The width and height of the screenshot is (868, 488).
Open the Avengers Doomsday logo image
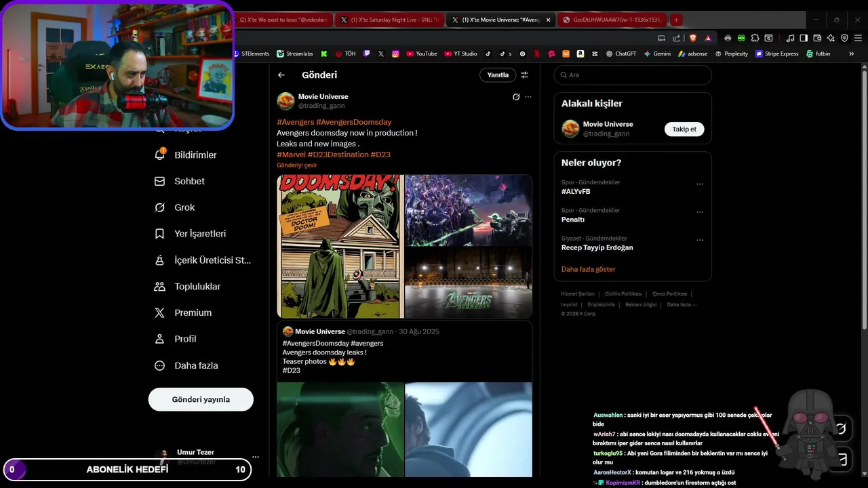[x=469, y=283]
